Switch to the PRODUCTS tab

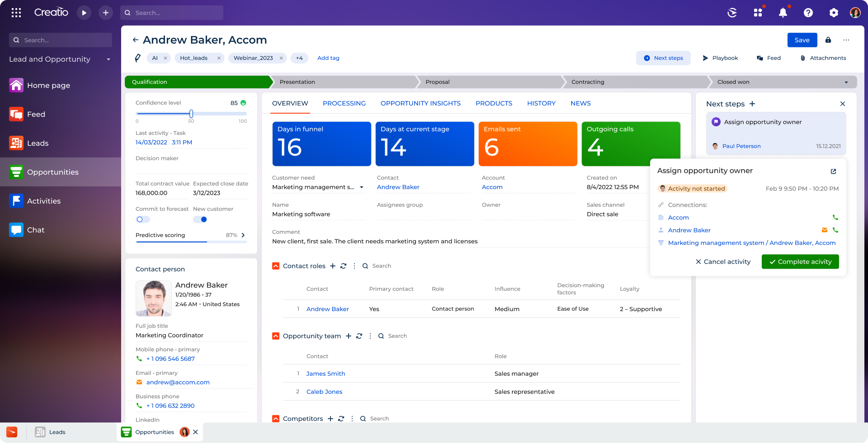(494, 103)
